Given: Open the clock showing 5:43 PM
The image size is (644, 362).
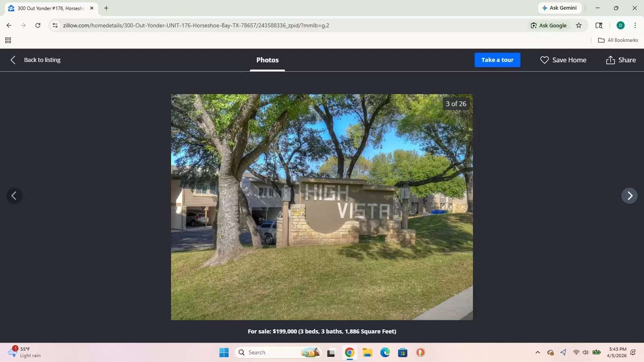Looking at the screenshot, I should pyautogui.click(x=617, y=352).
